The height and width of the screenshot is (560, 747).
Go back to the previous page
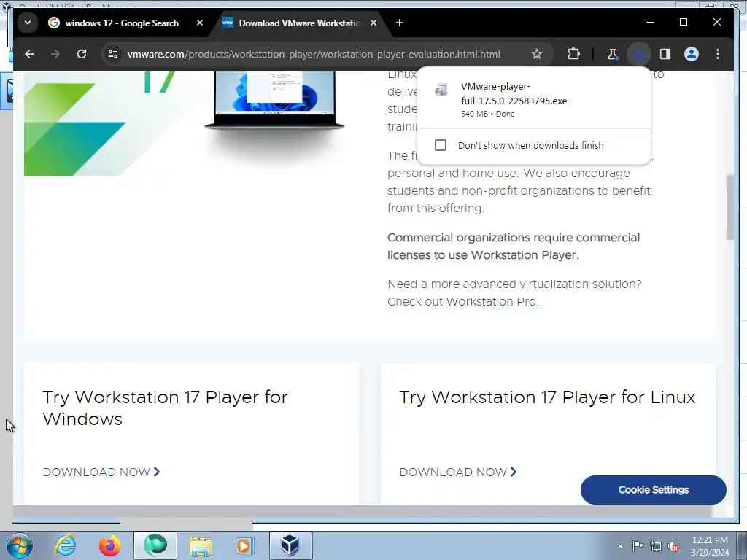[29, 54]
